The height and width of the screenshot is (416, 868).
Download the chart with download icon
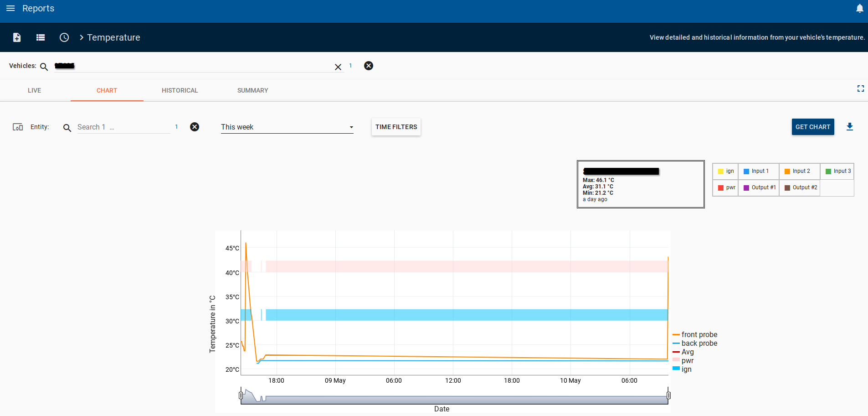(x=850, y=127)
